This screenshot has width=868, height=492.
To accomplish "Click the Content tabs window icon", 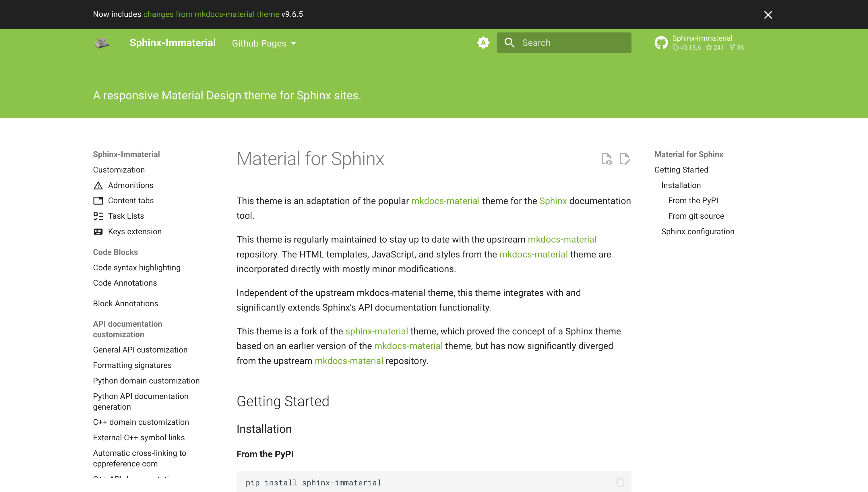I will (x=98, y=201).
